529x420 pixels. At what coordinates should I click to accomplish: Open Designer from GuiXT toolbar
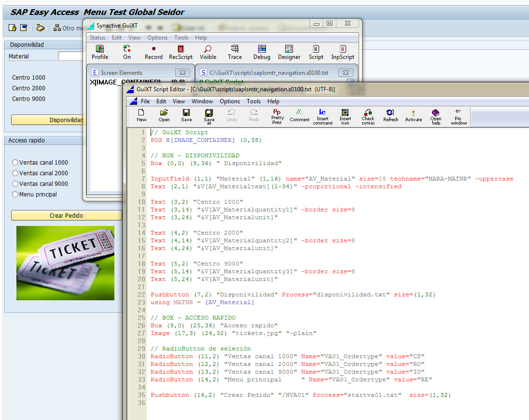point(289,52)
